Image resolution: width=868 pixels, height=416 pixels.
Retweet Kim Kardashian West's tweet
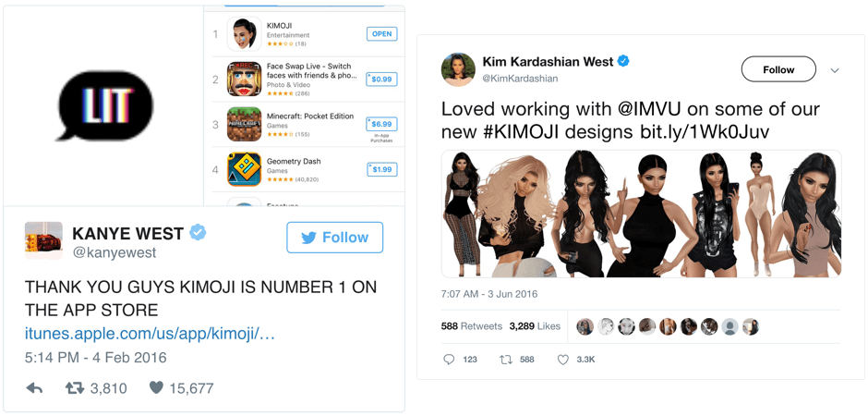[506, 360]
